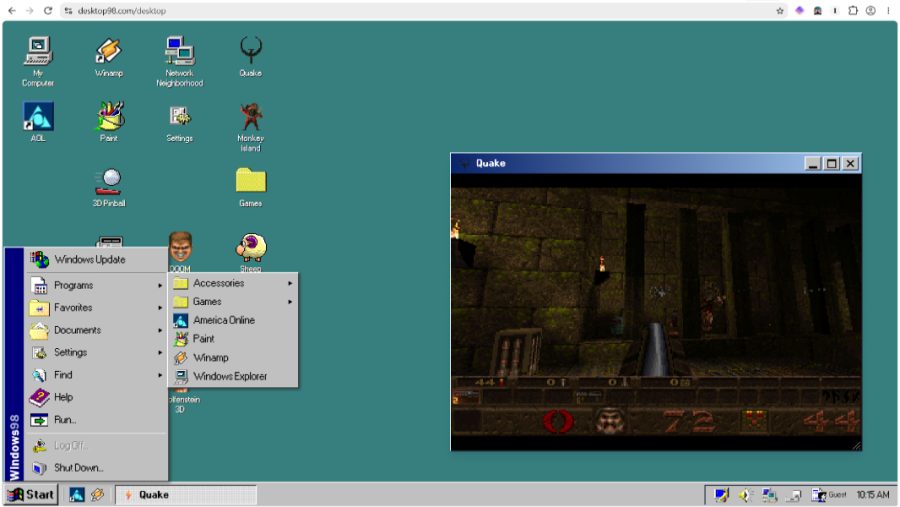Open Network Neighborhood on the desktop

(179, 61)
